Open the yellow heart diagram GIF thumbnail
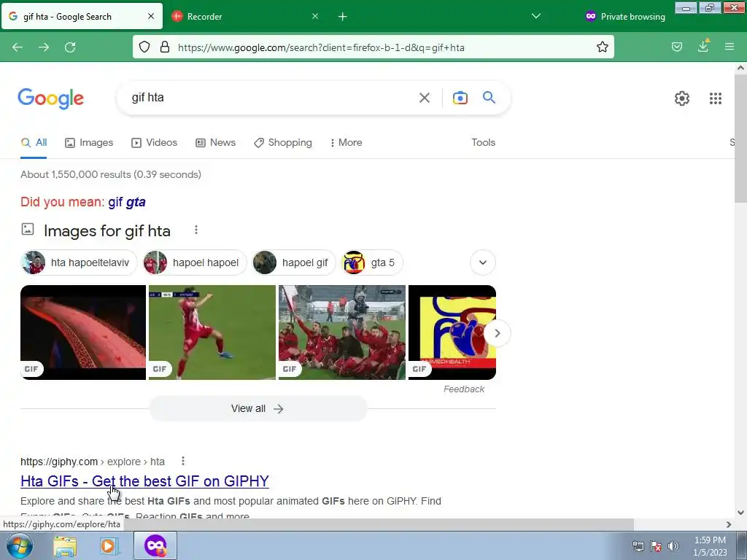747x560 pixels. click(x=452, y=332)
